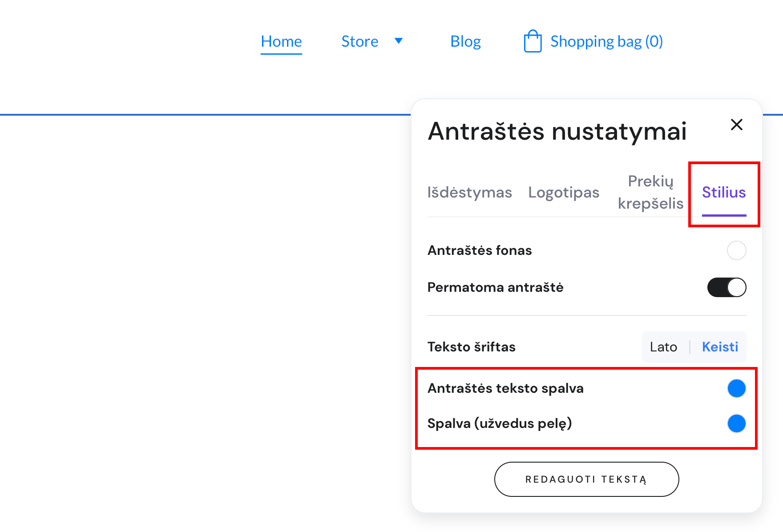Screen dimensions: 783x532
Task: Navigate to the Blog page
Action: [465, 41]
